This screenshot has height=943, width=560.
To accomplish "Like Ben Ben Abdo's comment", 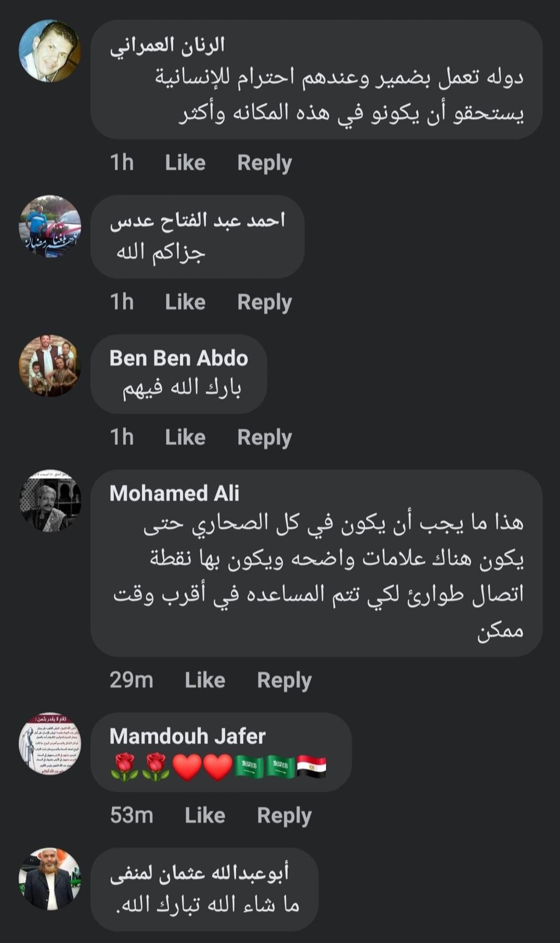I will (x=185, y=437).
